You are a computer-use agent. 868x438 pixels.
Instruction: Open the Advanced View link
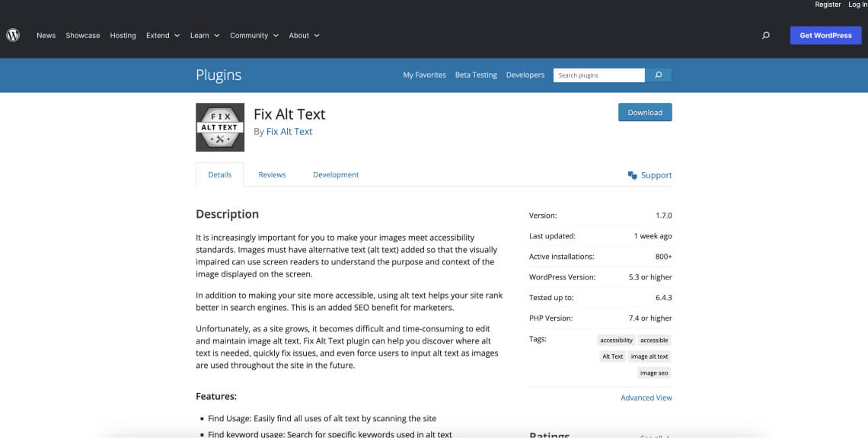(646, 398)
